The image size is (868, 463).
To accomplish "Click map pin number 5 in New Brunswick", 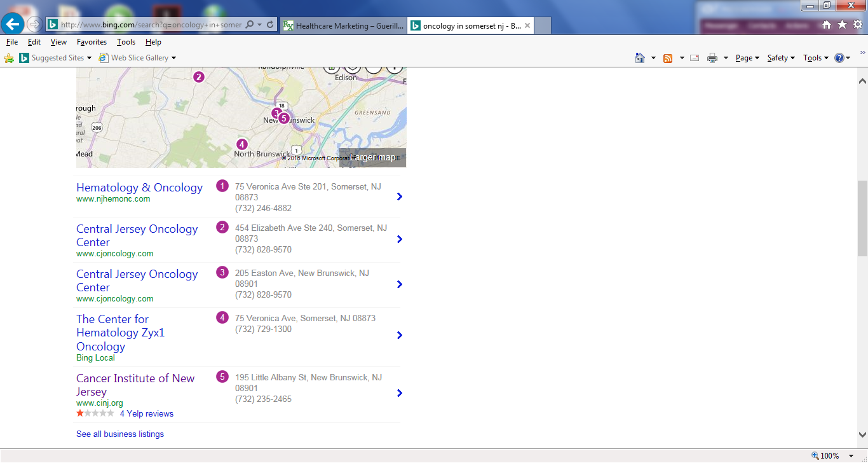I will pos(284,118).
